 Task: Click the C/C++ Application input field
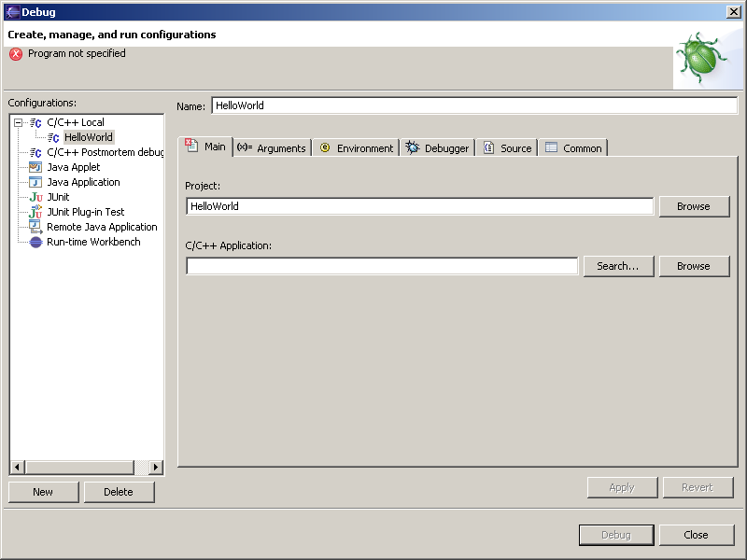(x=382, y=266)
